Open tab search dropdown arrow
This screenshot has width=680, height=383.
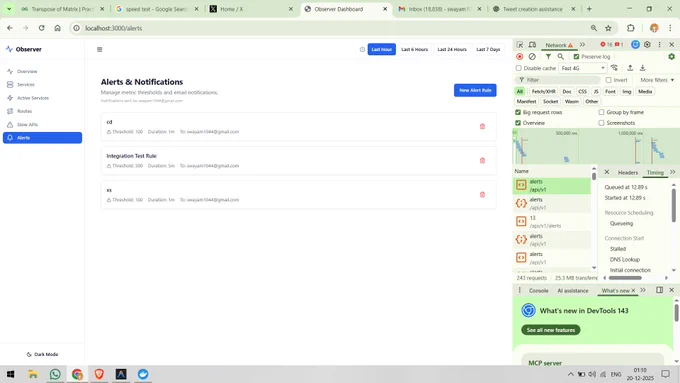[9, 9]
